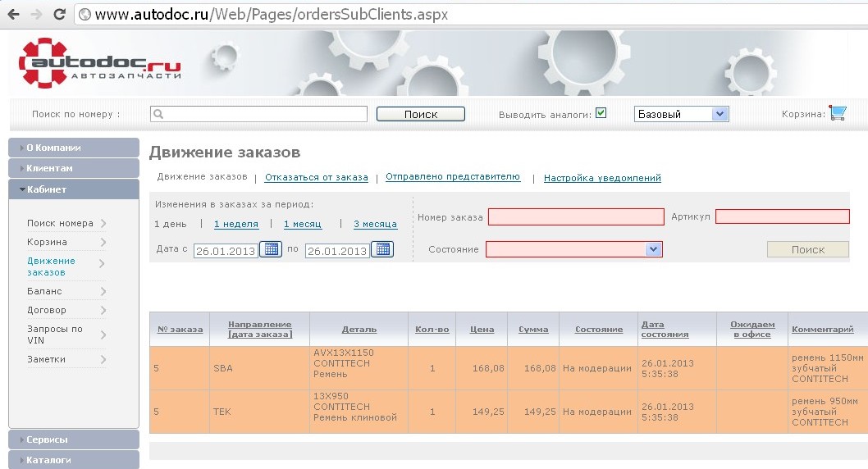Click arrow next to Корзина sidebar item
The image size is (868, 469).
pyautogui.click(x=103, y=242)
